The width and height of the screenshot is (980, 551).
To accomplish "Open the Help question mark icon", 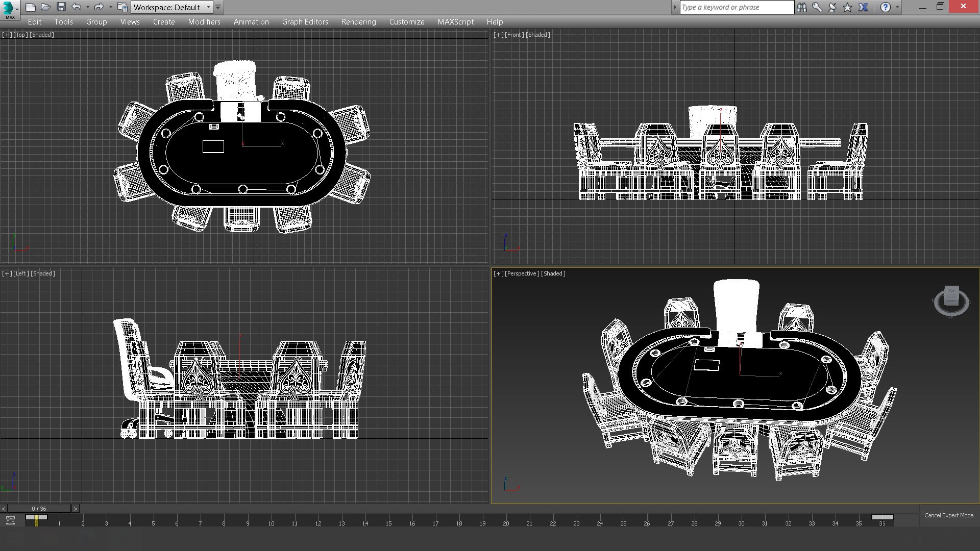I will point(886,7).
